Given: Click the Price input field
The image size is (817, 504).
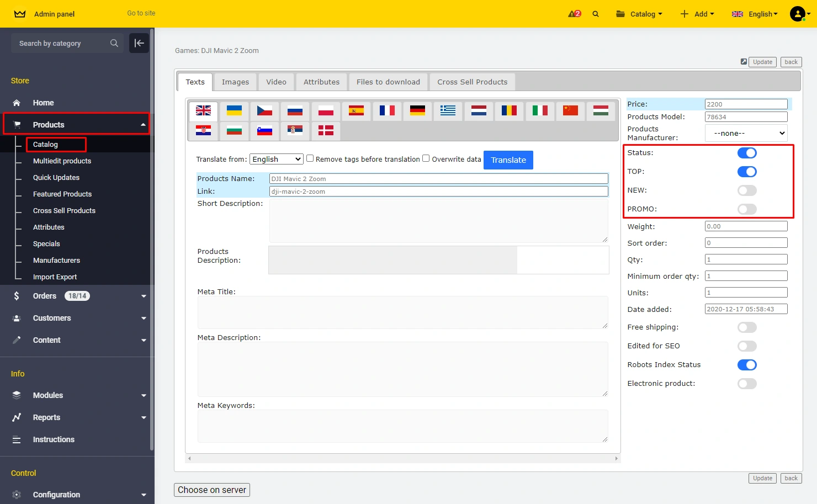Looking at the screenshot, I should point(746,104).
